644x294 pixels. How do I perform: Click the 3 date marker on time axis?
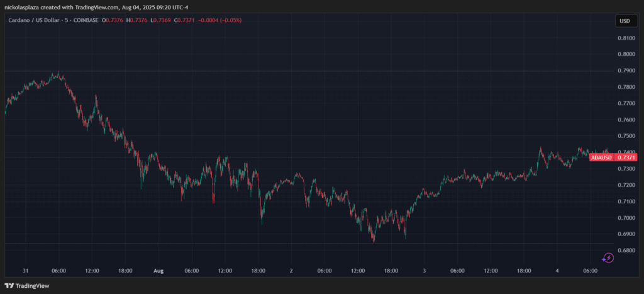[x=424, y=270]
